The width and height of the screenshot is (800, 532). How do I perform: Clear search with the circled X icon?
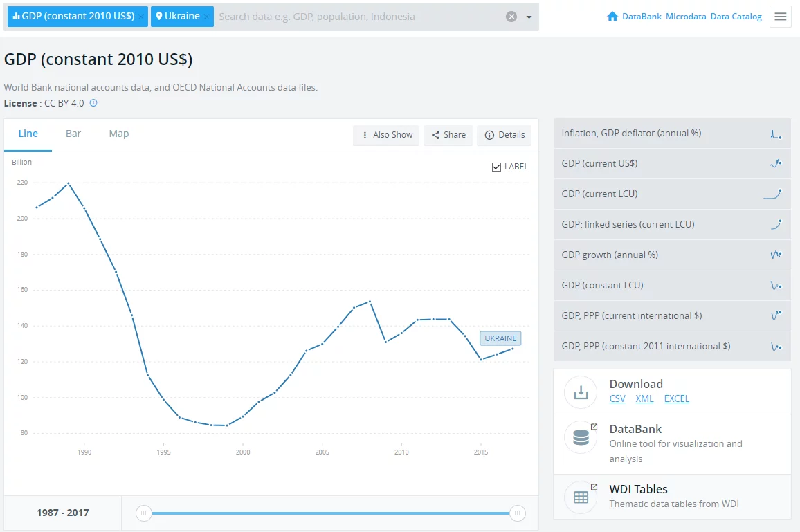(x=511, y=17)
